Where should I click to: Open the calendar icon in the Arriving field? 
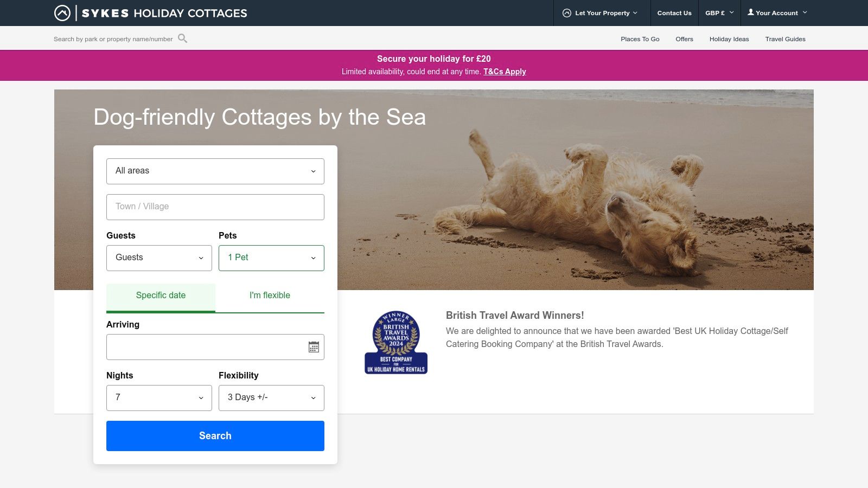click(x=314, y=346)
